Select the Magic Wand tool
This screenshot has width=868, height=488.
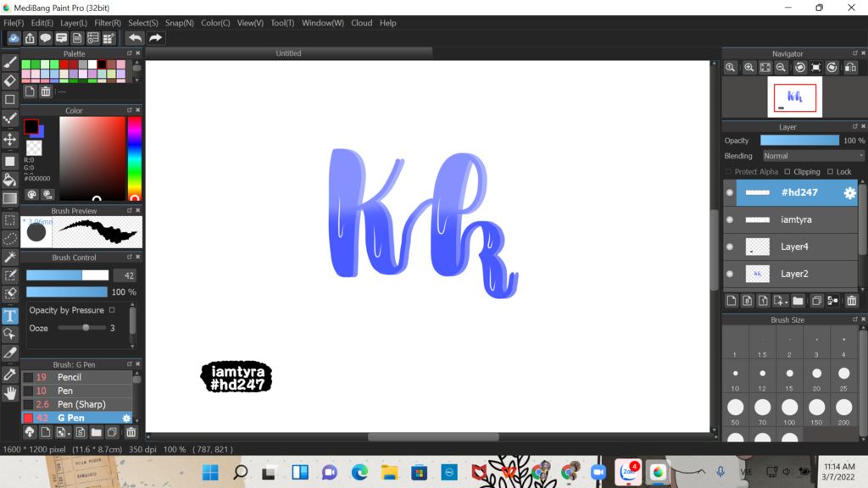pos(10,258)
